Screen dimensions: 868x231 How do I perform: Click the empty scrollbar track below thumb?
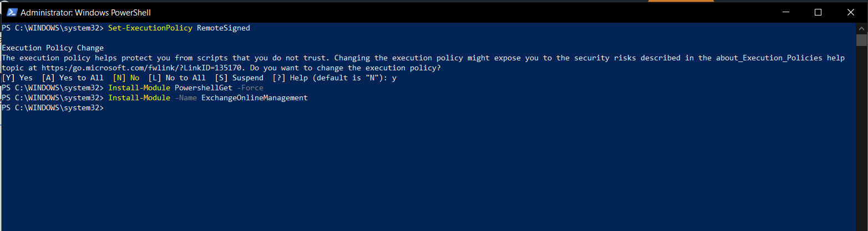click(x=861, y=138)
